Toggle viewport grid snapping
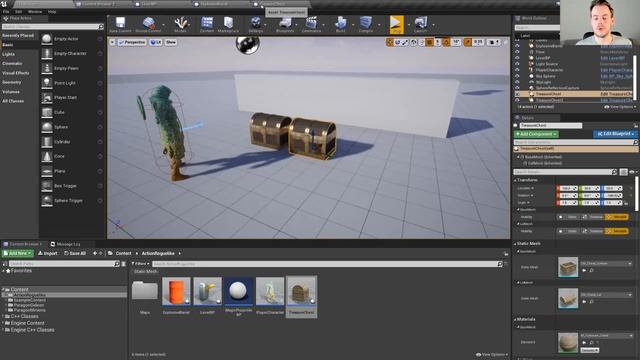This screenshot has width=640, height=360. (429, 42)
